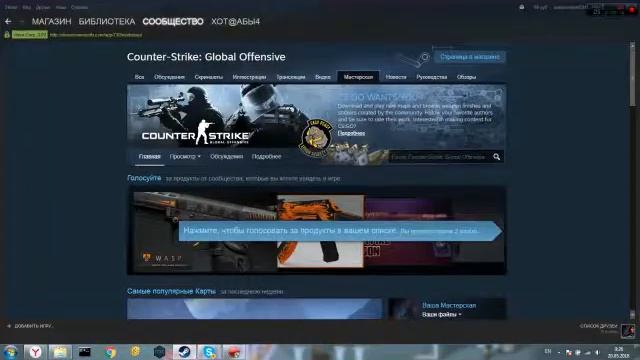The width and height of the screenshot is (640, 360).
Task: Click the blue vote banner Нажмите, чтобы голосовать
Action: (340, 231)
